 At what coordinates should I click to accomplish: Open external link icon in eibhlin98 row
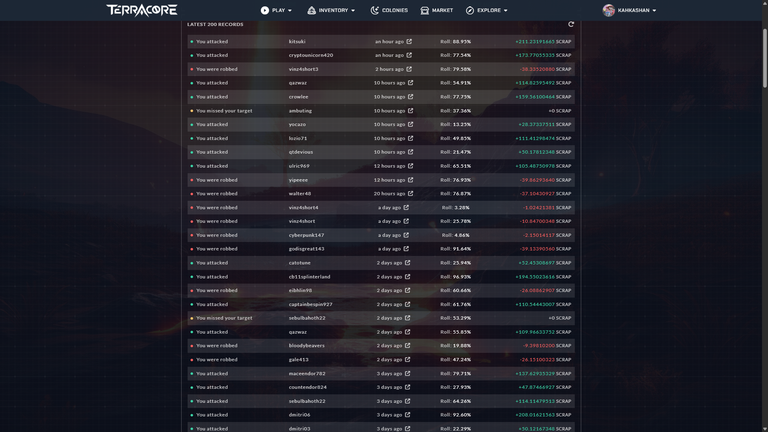click(x=408, y=290)
